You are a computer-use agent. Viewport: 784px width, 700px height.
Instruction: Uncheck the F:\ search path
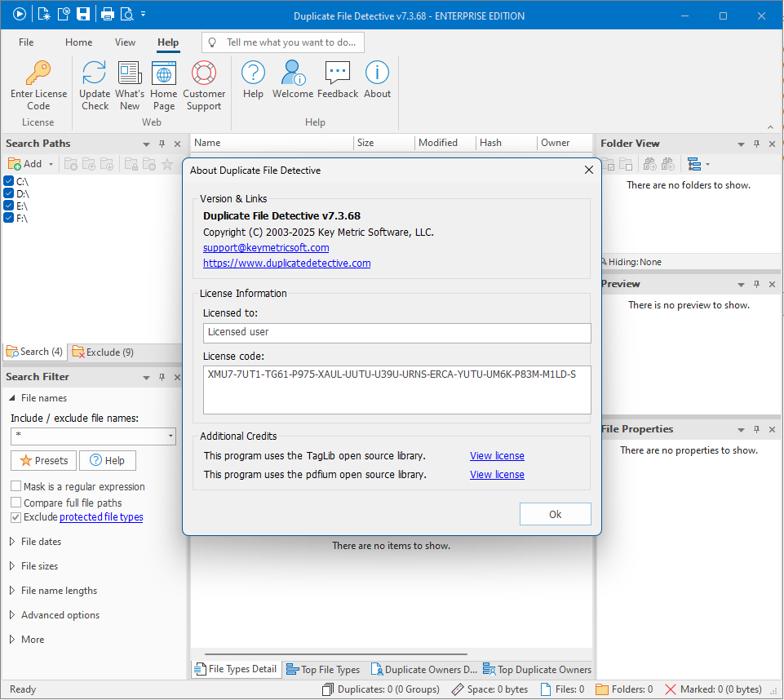click(8, 218)
